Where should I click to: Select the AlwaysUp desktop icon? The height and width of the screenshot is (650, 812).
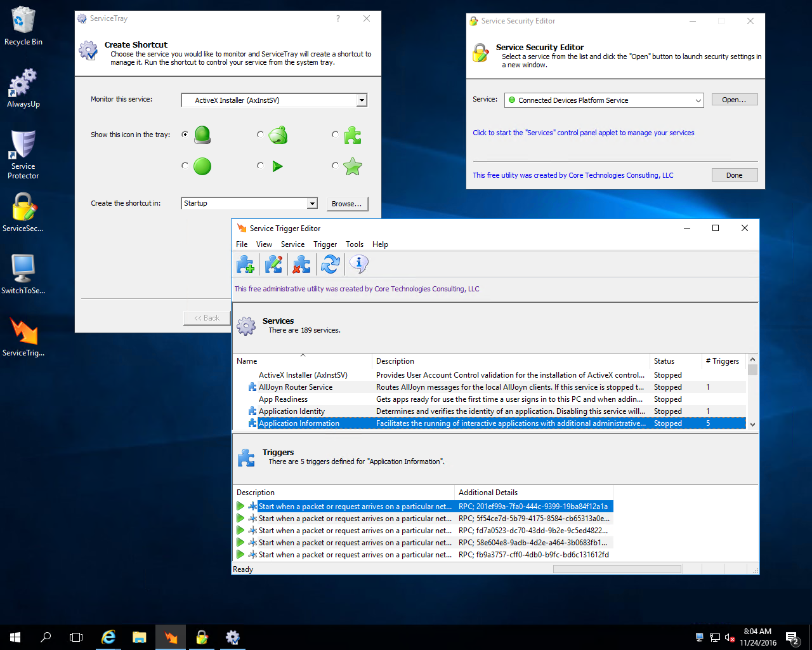23,88
